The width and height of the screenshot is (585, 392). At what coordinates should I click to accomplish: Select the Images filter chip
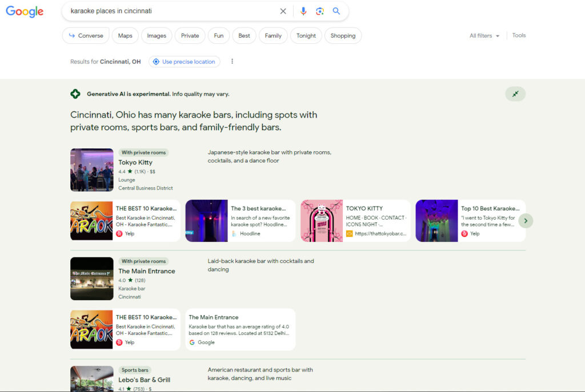coord(157,35)
